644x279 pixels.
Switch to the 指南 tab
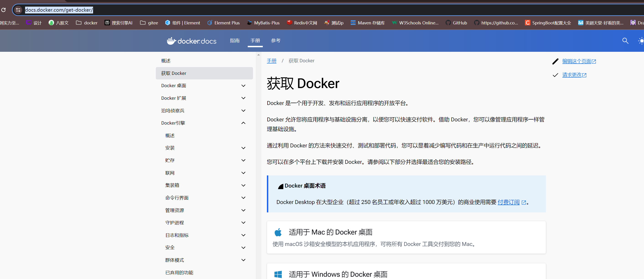pyautogui.click(x=235, y=41)
